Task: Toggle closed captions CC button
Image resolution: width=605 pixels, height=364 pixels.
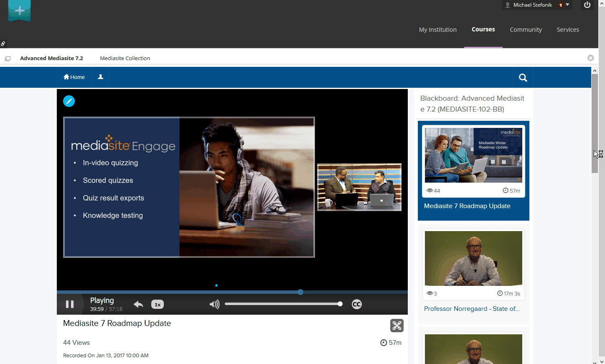Action: 356,304
